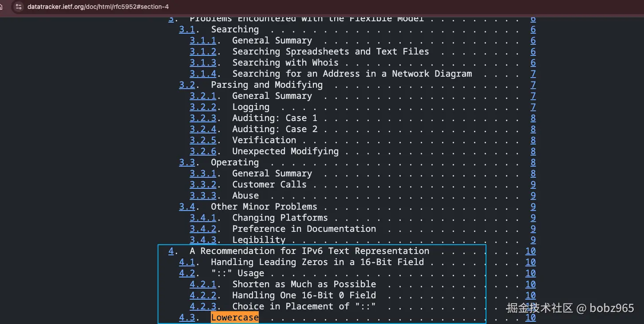Open the 3.2.5 Verification section link

(x=203, y=141)
